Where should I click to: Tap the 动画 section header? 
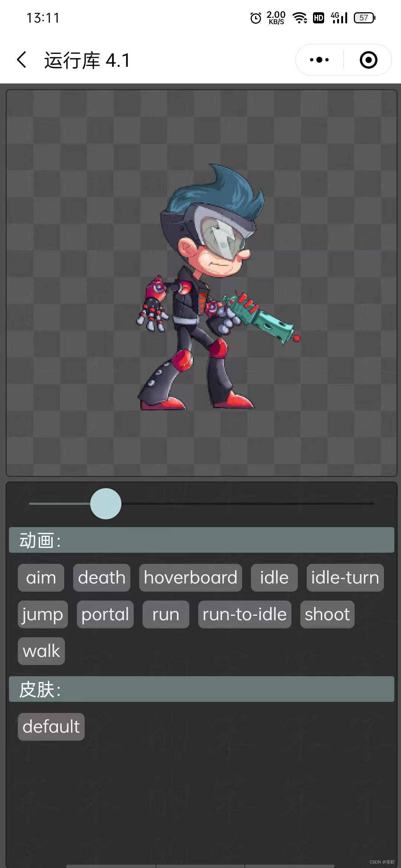click(x=202, y=540)
